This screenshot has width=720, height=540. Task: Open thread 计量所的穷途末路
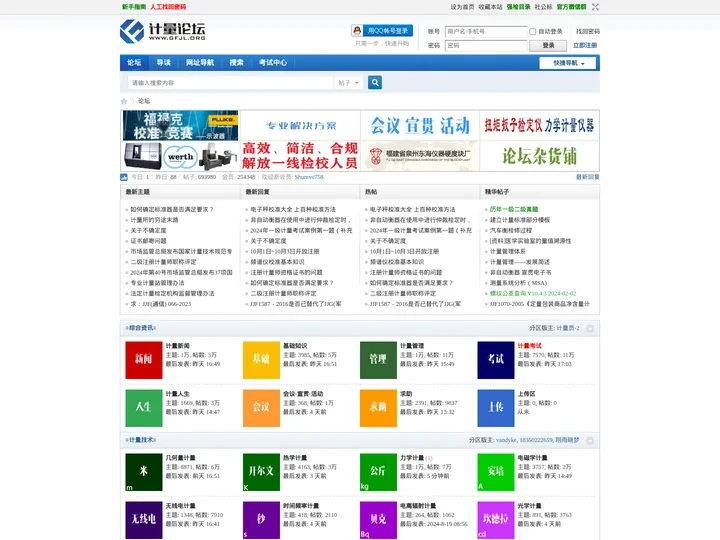154,220
